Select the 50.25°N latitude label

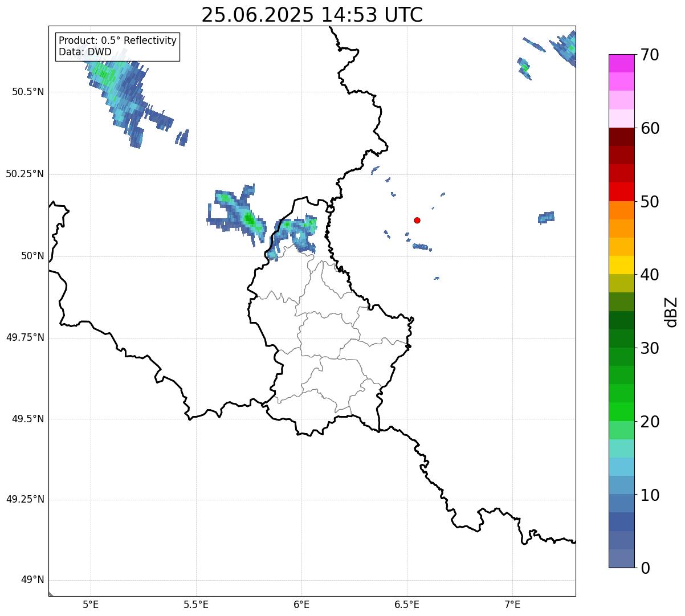click(25, 174)
